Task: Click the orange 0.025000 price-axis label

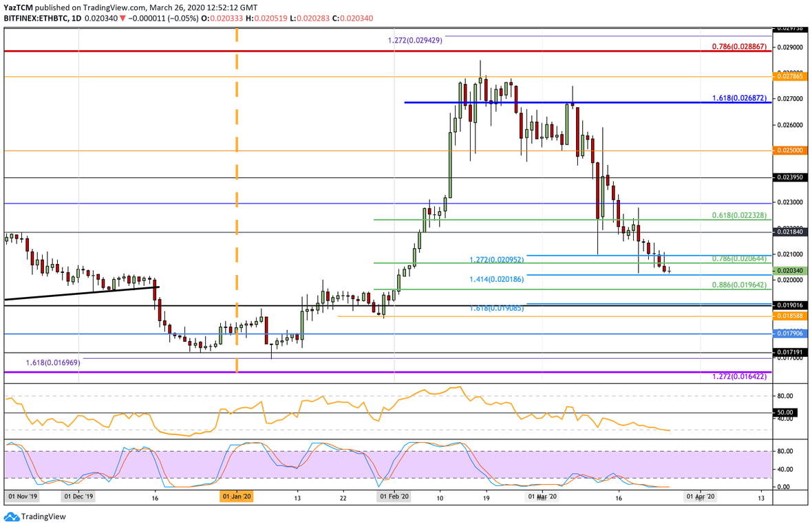Action: 789,150
